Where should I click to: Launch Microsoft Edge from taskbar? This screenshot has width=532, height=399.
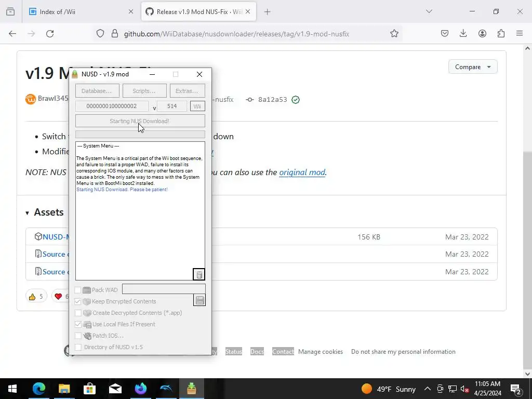click(x=38, y=389)
